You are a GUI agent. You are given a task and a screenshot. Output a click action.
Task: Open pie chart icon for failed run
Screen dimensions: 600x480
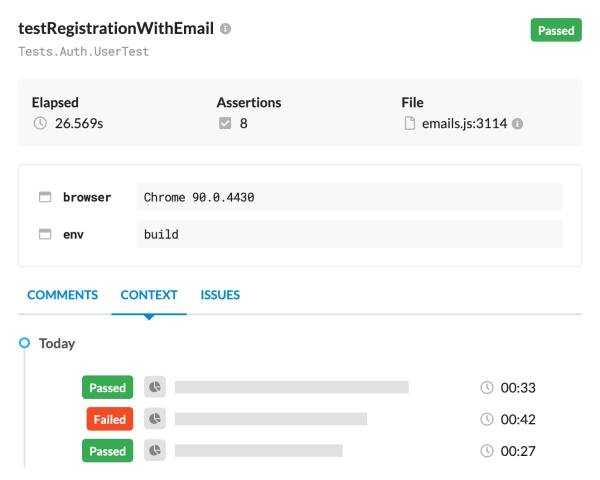coord(155,419)
